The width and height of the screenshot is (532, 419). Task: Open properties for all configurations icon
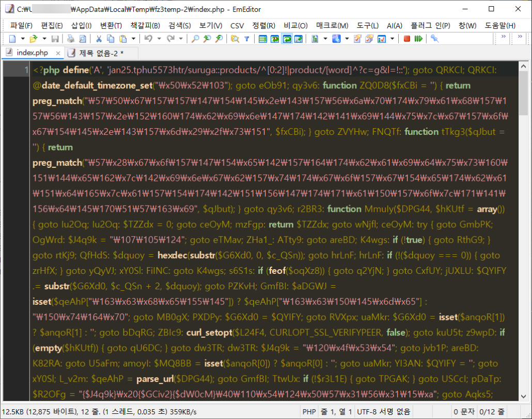coord(369,39)
